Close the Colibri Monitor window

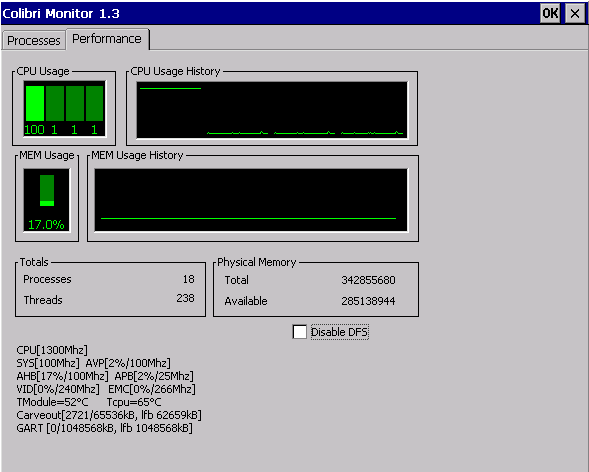(x=575, y=14)
